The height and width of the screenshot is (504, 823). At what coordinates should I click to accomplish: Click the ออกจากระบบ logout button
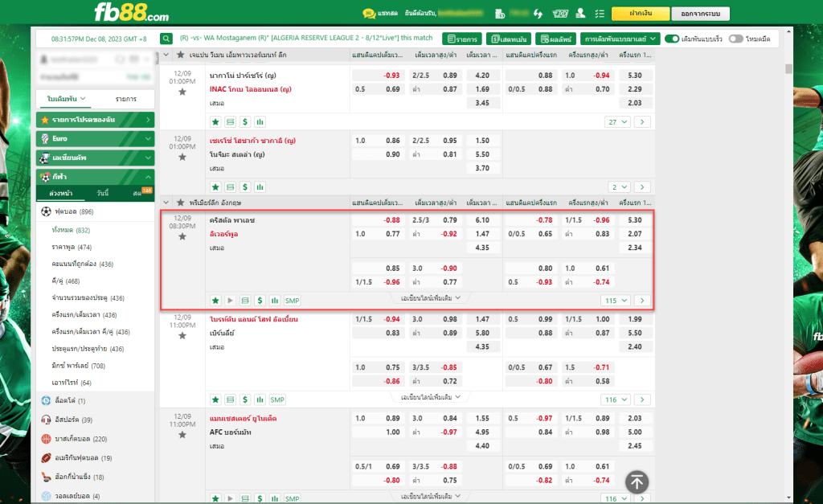point(700,13)
